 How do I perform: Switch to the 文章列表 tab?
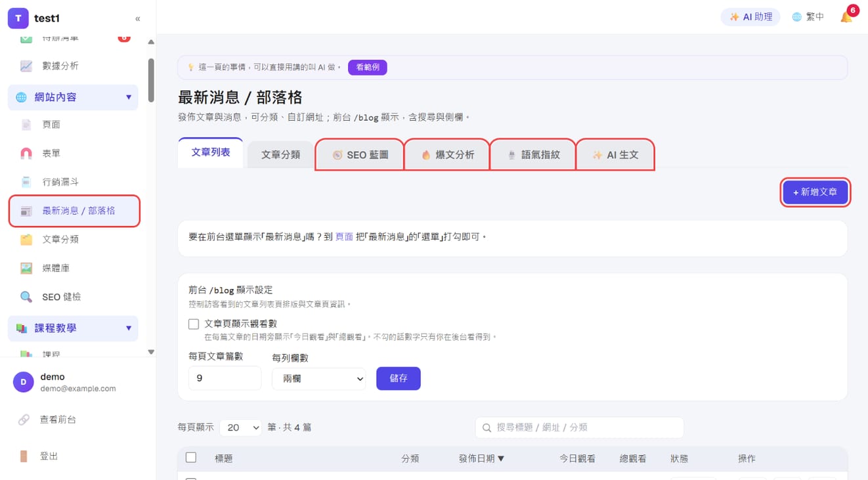coord(211,153)
